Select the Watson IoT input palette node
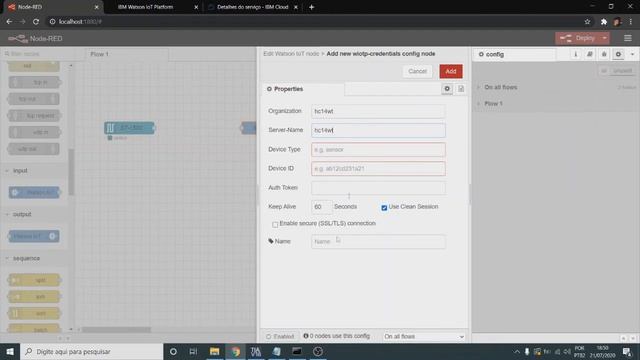The image size is (640, 360). 34,192
